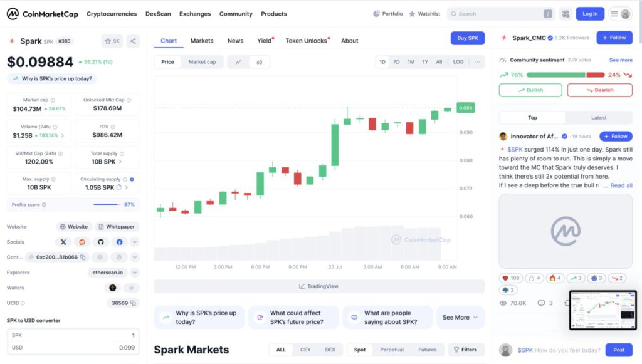This screenshot has height=364, width=642.
Task: Select the candlestick chart type icon
Action: tap(258, 62)
